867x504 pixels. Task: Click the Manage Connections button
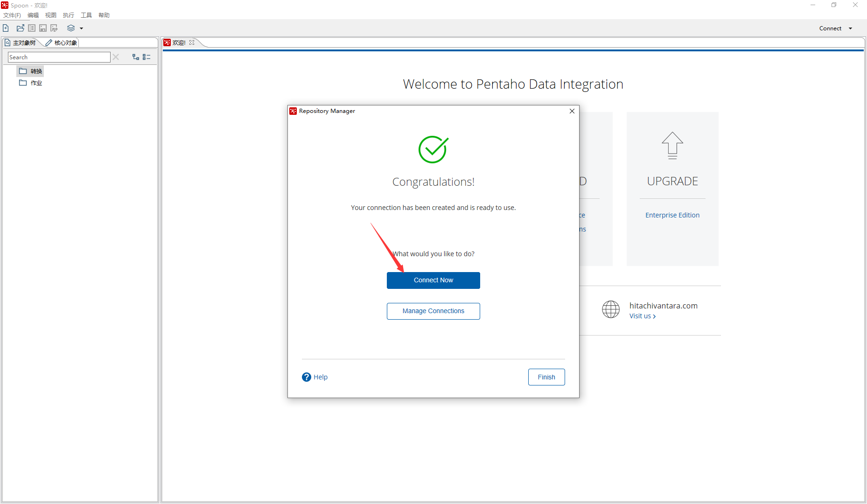(x=433, y=311)
